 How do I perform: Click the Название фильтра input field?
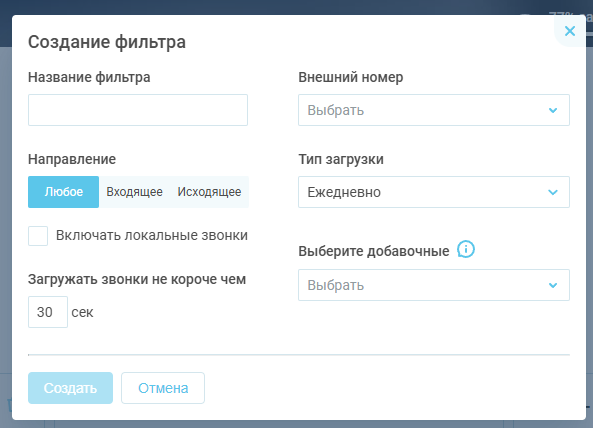pos(138,110)
